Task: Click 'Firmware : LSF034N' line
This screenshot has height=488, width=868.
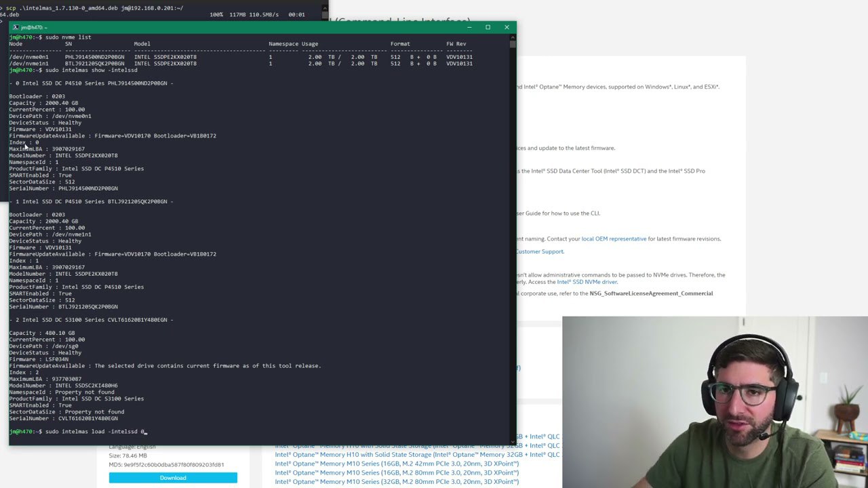Action: (39, 359)
